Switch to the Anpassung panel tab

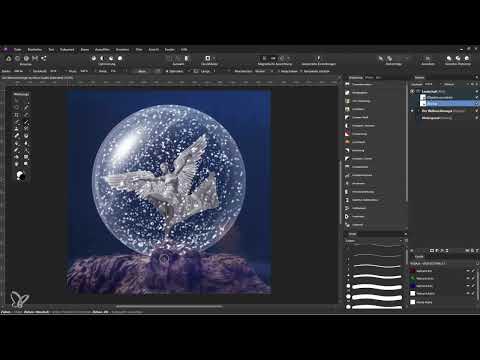355,77
